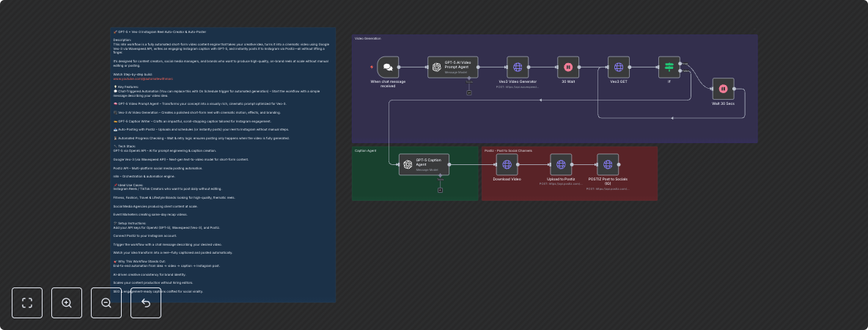Select the GPT-5 AI Video Prompt Agent node
868x330 pixels.
click(453, 67)
